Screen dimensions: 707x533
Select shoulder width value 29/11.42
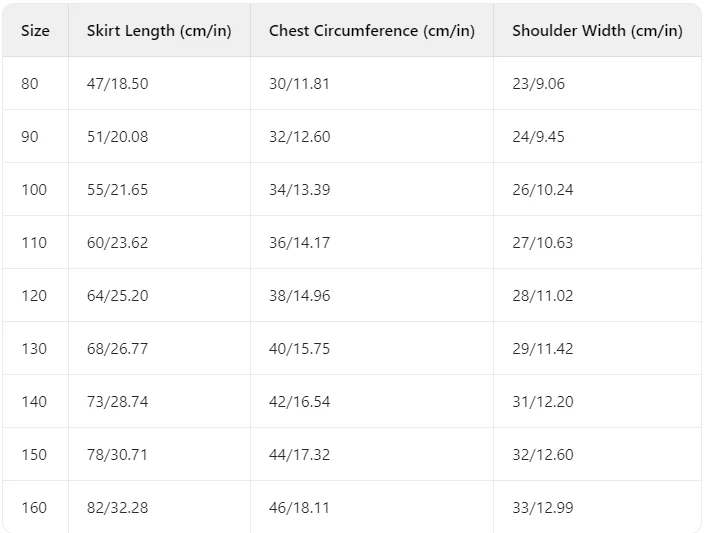click(542, 349)
